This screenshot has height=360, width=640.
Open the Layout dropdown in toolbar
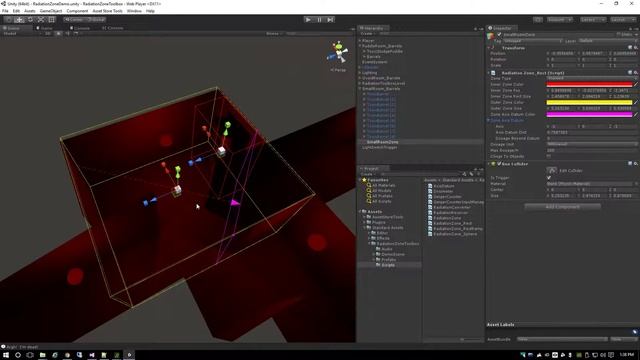click(x=623, y=20)
